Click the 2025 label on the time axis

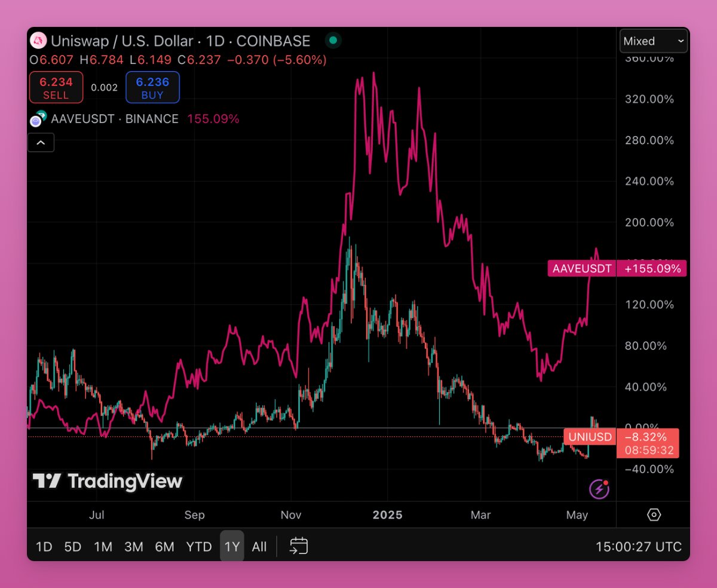click(387, 514)
